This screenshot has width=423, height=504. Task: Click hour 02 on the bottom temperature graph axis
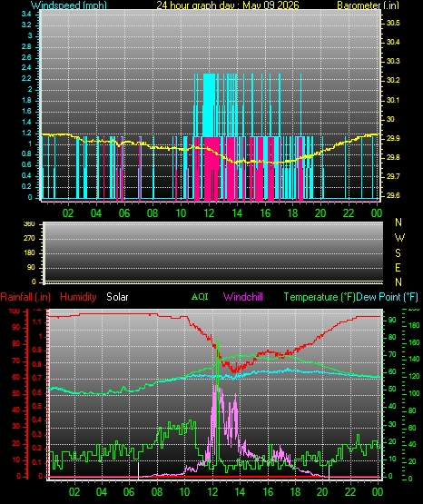point(74,492)
